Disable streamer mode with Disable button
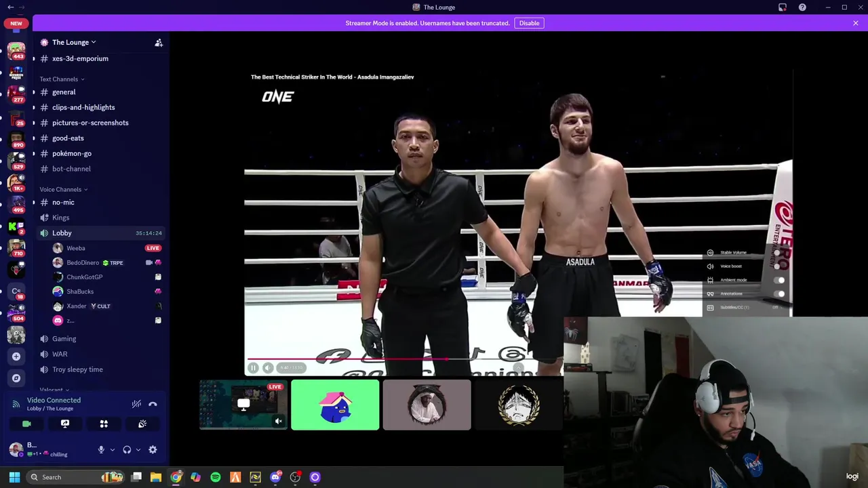 pos(529,23)
